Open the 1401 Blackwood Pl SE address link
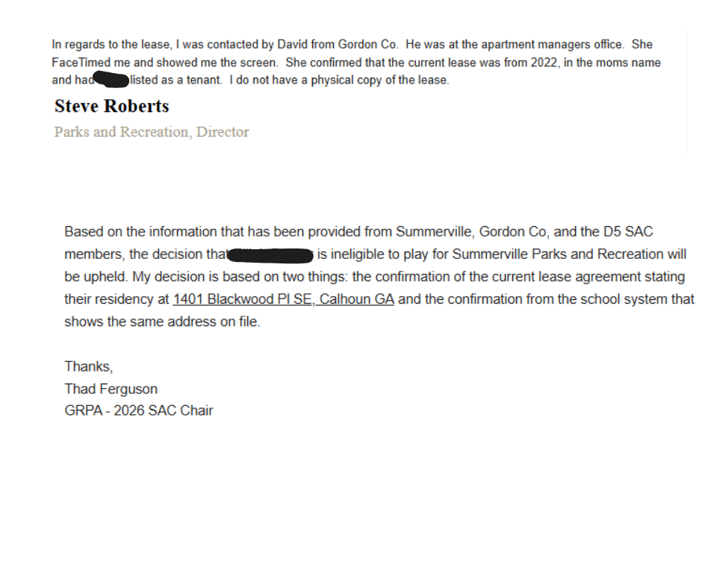This screenshot has width=702, height=588. [283, 300]
